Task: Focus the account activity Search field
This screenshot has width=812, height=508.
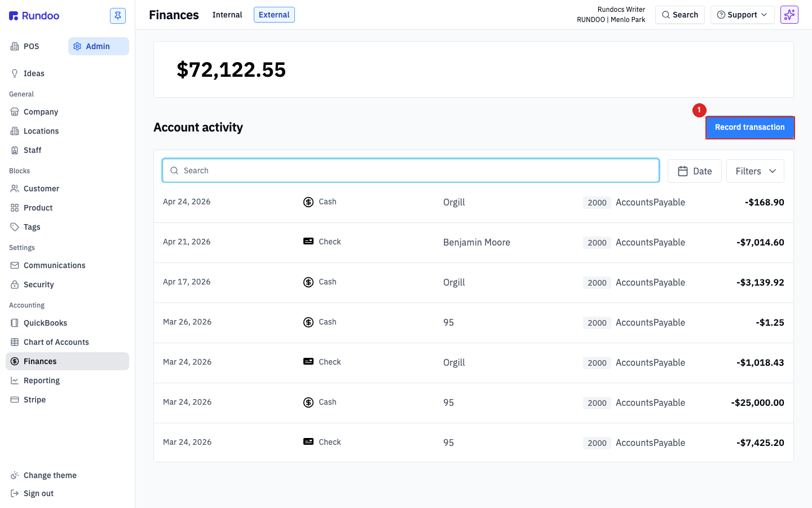Action: (x=411, y=170)
